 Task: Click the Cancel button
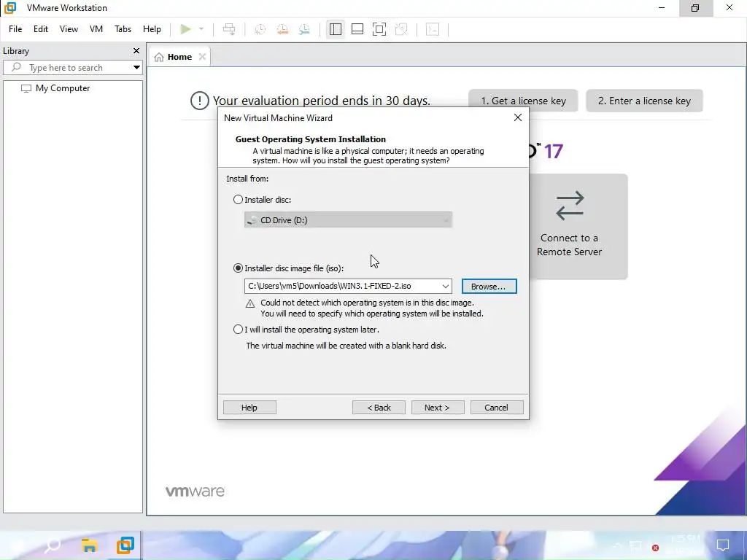[496, 407]
